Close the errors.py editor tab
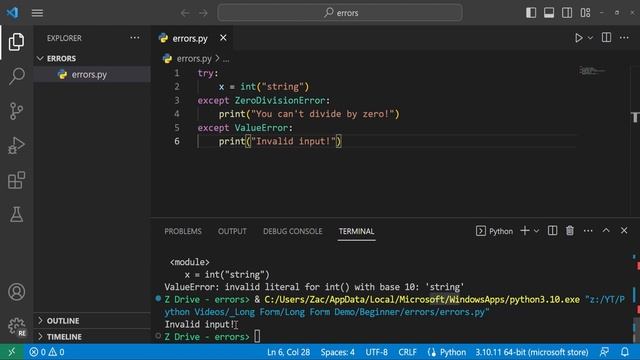Viewport: 640px width, 360px height. click(x=223, y=38)
